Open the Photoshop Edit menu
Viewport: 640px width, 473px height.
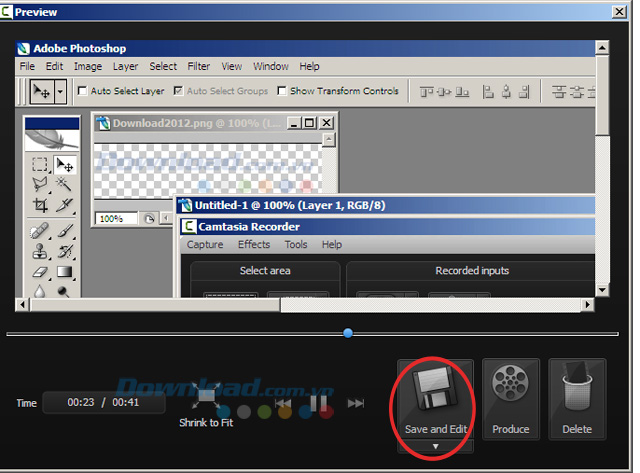[54, 66]
